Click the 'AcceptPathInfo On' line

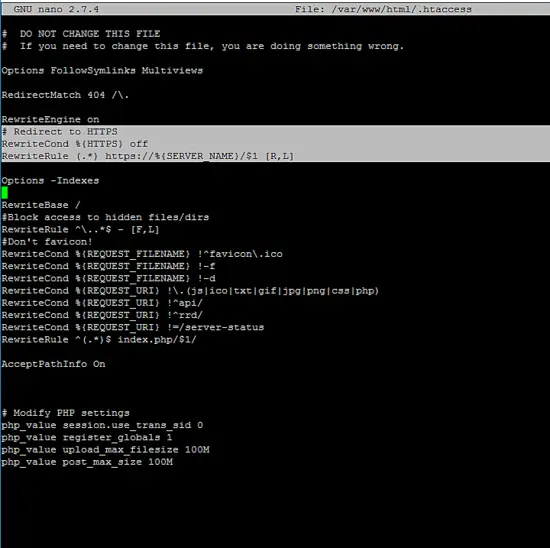(53, 364)
